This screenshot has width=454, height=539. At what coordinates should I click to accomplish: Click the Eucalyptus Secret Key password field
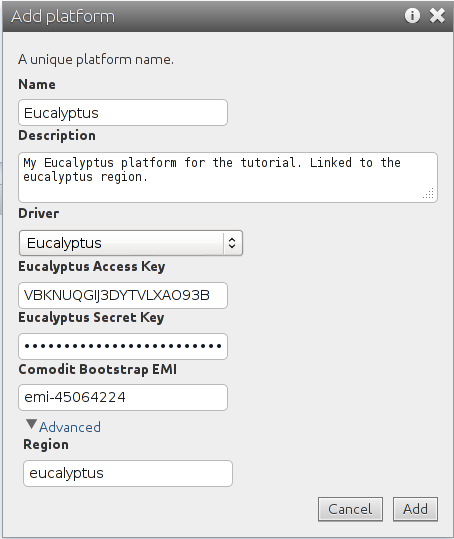123,346
